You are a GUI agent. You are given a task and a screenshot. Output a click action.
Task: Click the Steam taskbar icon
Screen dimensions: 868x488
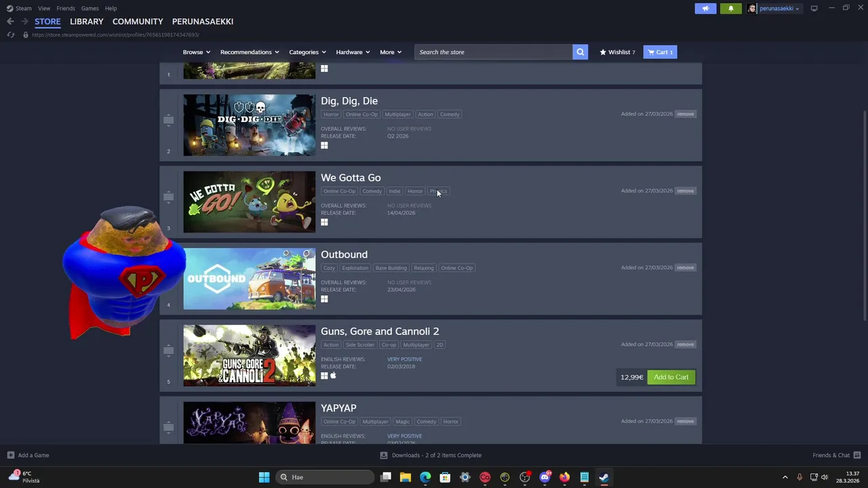click(x=604, y=477)
